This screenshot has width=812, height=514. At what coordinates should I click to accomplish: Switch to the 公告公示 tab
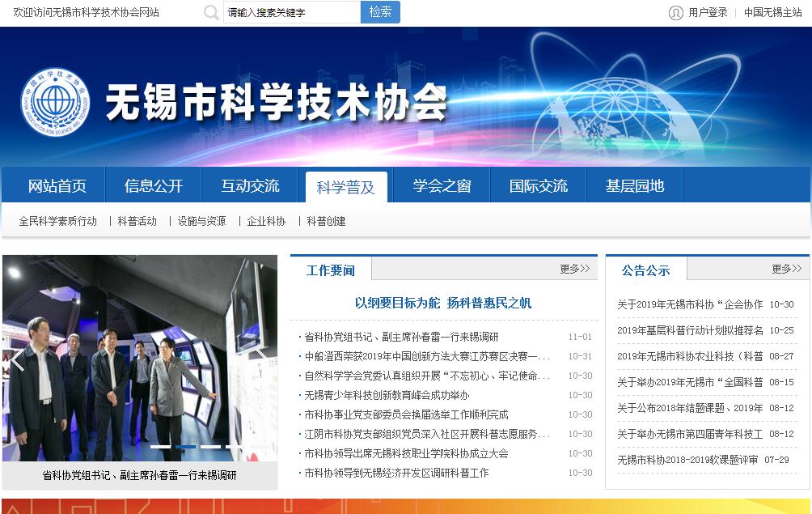pyautogui.click(x=645, y=270)
